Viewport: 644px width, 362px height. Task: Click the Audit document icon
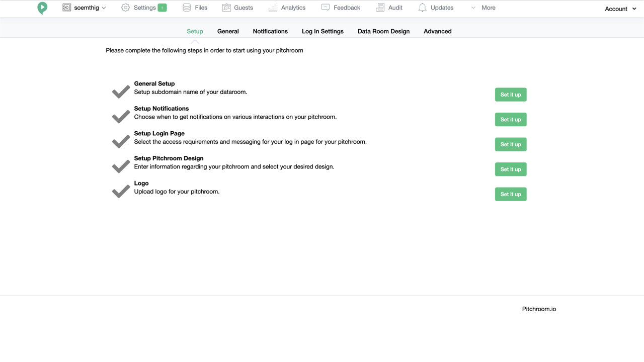point(380,8)
